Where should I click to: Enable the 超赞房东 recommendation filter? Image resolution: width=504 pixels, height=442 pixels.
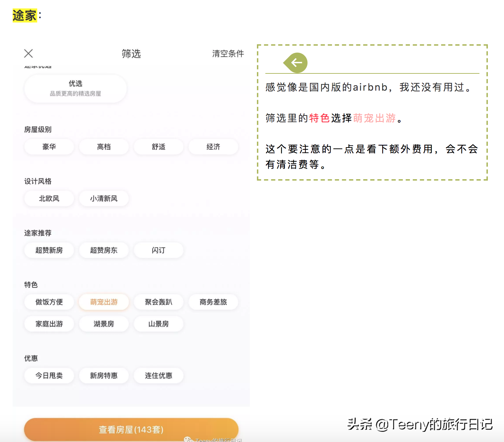pyautogui.click(x=104, y=250)
